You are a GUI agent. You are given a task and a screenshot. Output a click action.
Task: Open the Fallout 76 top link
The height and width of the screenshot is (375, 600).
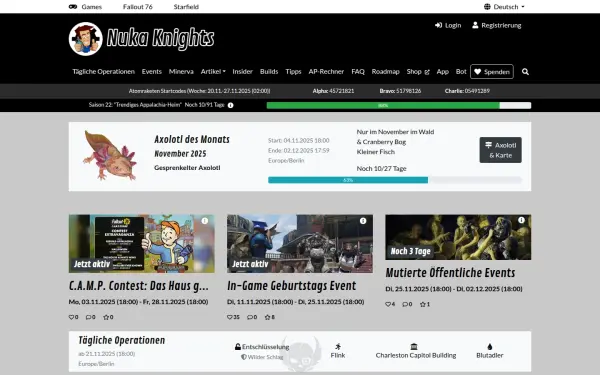pyautogui.click(x=138, y=7)
